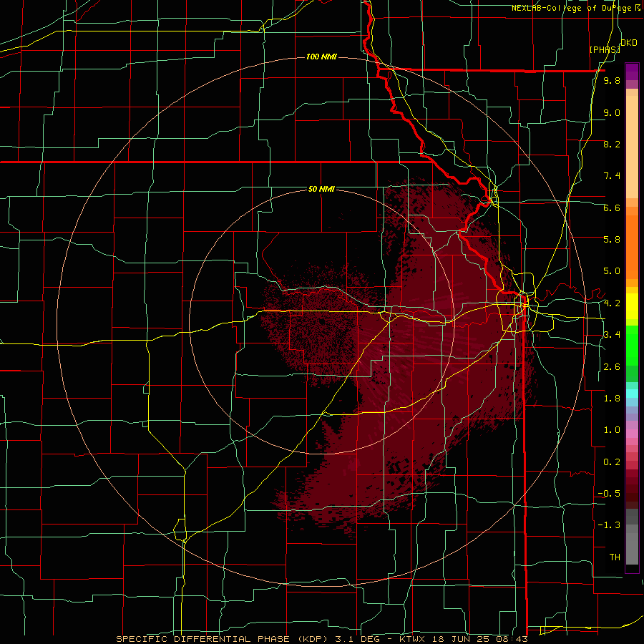This screenshot has height=644, width=644.
Task: Click the 1.8 scale value
Action: pos(612,399)
